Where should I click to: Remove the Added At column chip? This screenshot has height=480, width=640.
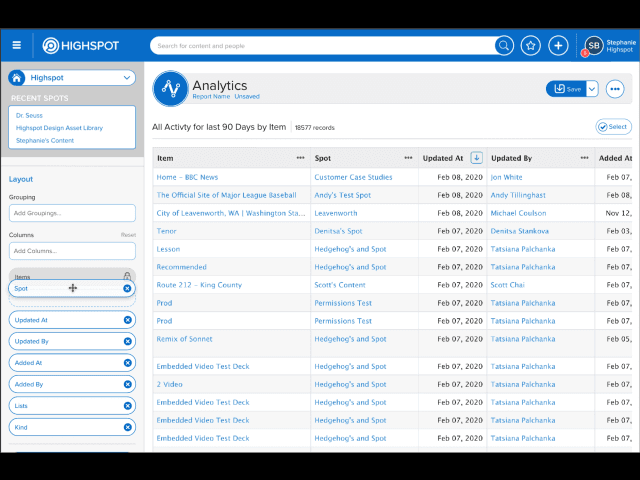click(x=128, y=363)
